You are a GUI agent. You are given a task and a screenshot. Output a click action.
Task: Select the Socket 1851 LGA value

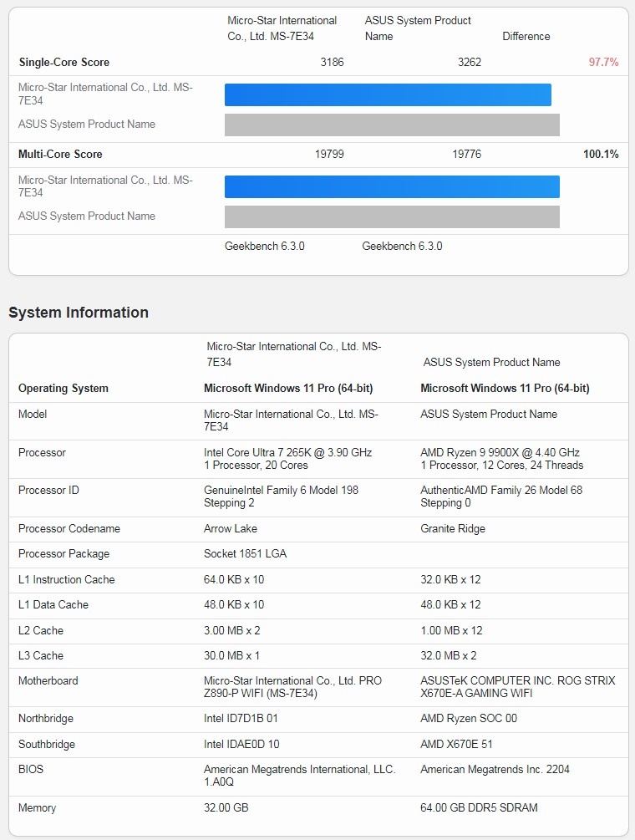coord(245,554)
